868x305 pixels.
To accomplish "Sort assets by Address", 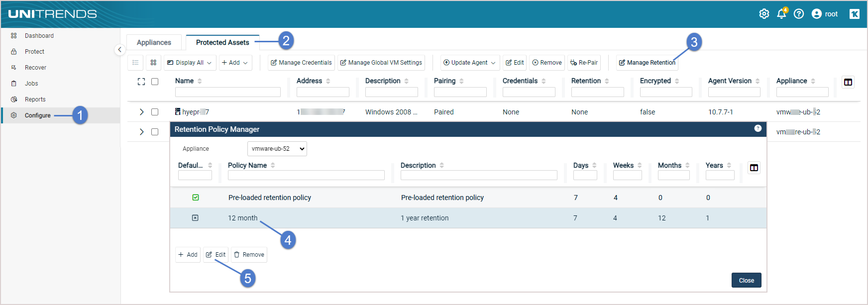I will [x=328, y=81].
